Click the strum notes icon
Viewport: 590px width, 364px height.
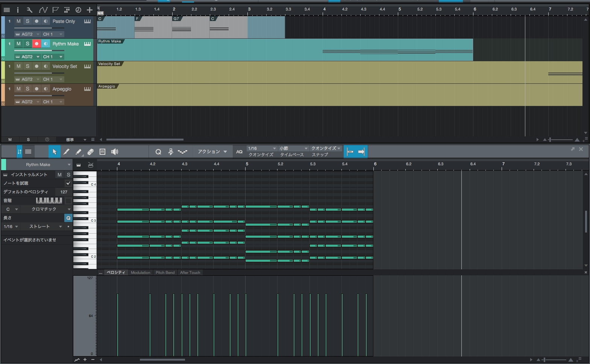[x=183, y=152]
